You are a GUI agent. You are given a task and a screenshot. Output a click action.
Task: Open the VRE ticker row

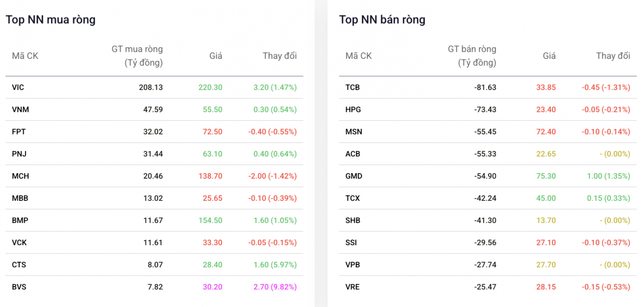pos(488,287)
